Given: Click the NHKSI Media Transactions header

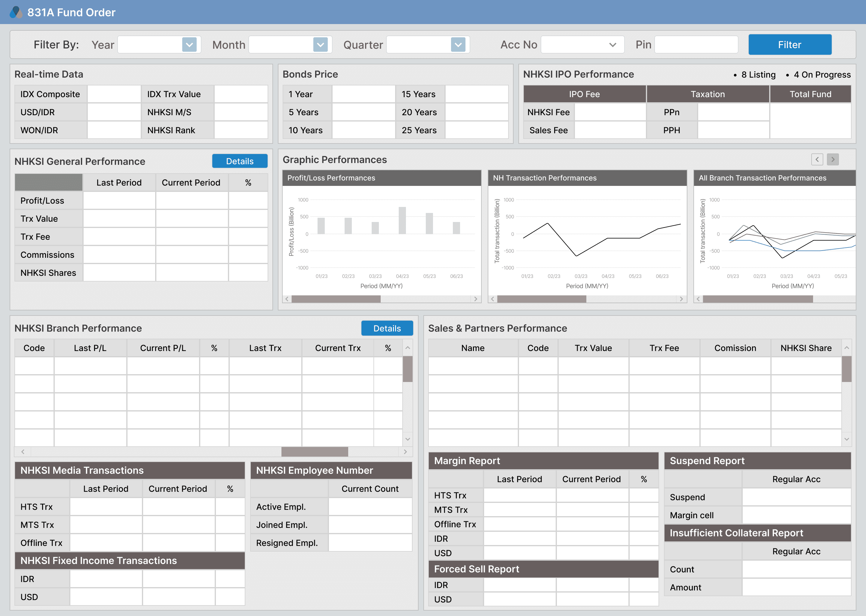Looking at the screenshot, I should [130, 470].
